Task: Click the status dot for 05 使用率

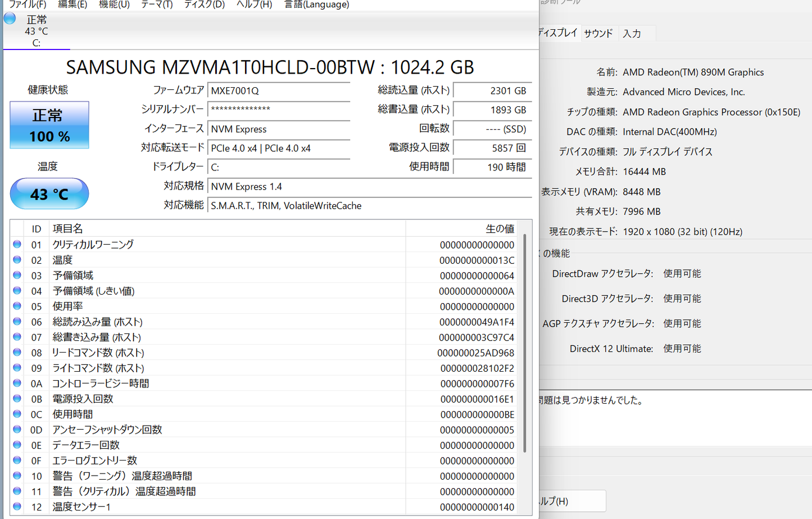Action: click(x=17, y=306)
